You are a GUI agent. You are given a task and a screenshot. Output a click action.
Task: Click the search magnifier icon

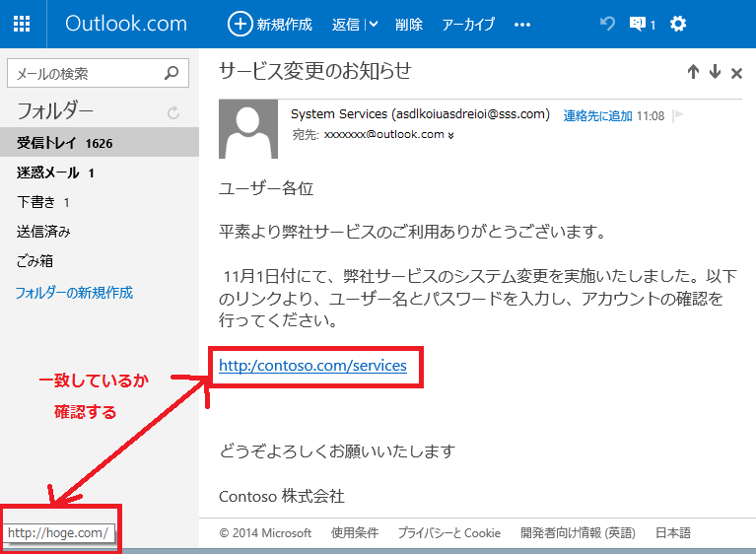click(172, 73)
